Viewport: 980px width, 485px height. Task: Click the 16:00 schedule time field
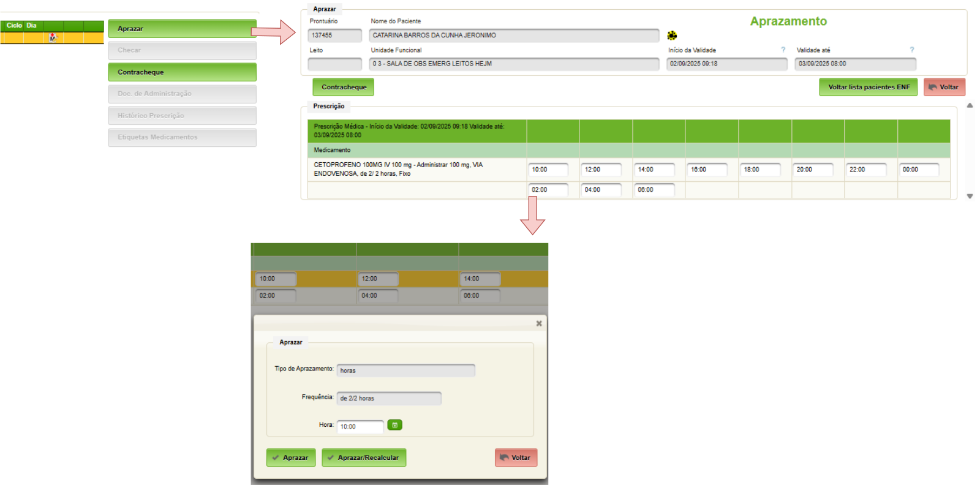pyautogui.click(x=706, y=170)
